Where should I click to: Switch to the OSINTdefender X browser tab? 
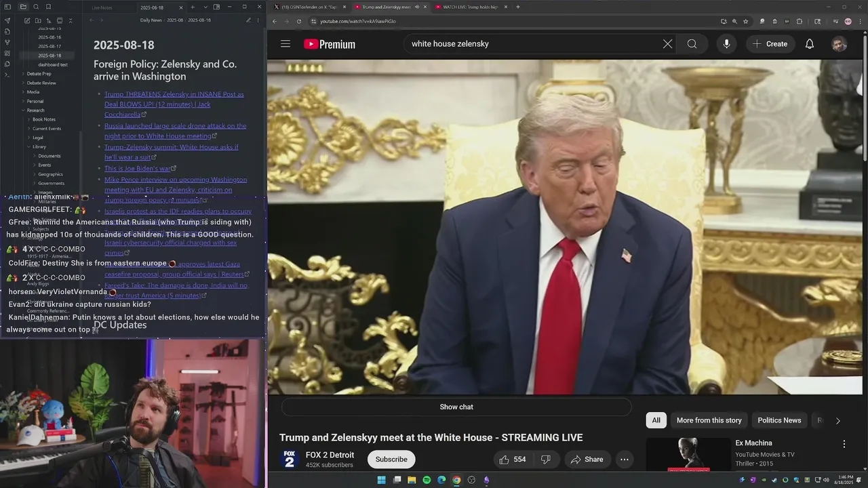[309, 7]
